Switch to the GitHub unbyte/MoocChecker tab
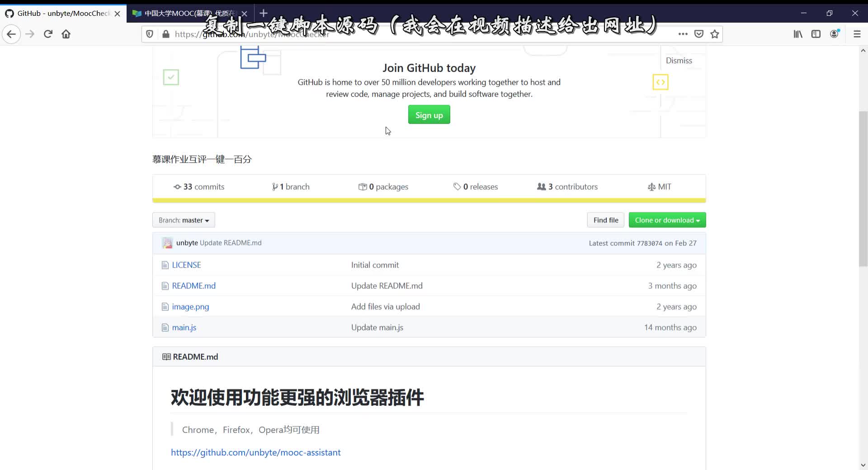868x470 pixels. (x=62, y=14)
